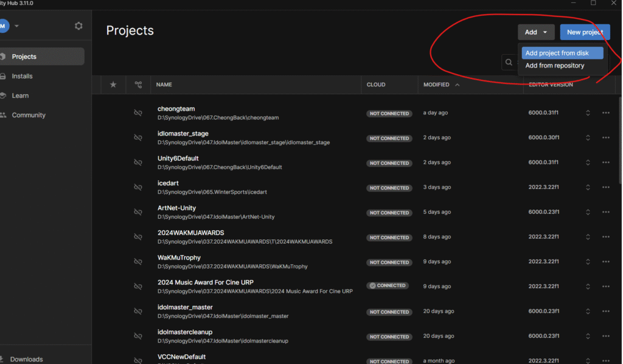623x364 pixels.
Task: Open the Installs sidebar tab
Action: (23, 76)
